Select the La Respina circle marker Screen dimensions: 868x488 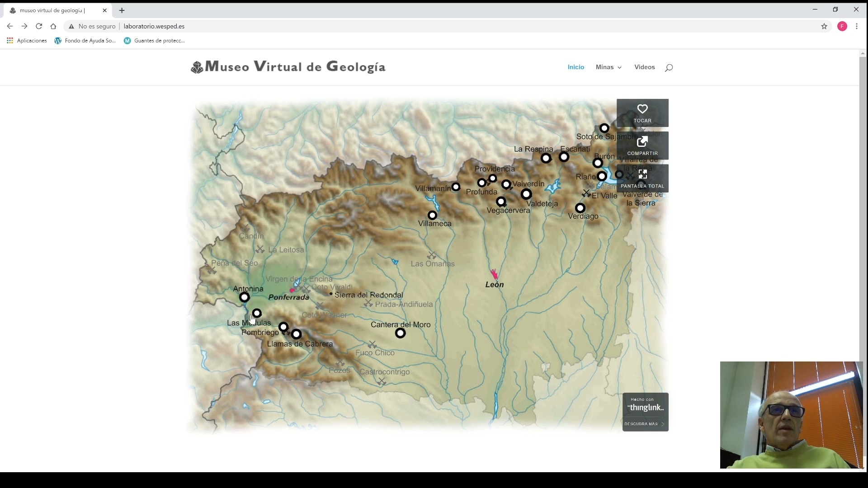pyautogui.click(x=546, y=159)
